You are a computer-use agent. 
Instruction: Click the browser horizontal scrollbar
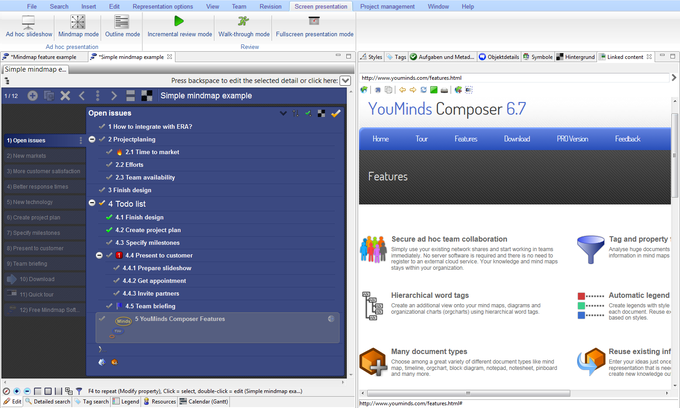tap(468, 393)
